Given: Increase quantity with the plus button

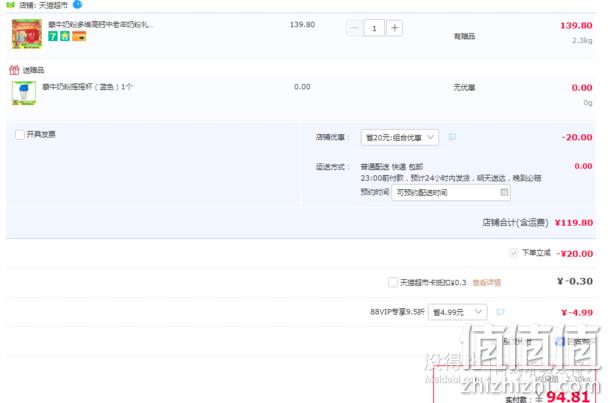Looking at the screenshot, I should tap(394, 28).
